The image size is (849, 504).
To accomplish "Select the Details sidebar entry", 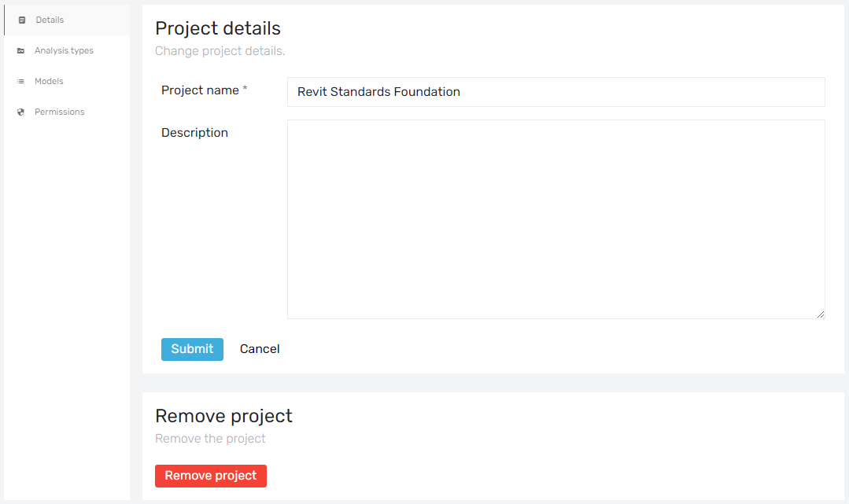I will (48, 20).
